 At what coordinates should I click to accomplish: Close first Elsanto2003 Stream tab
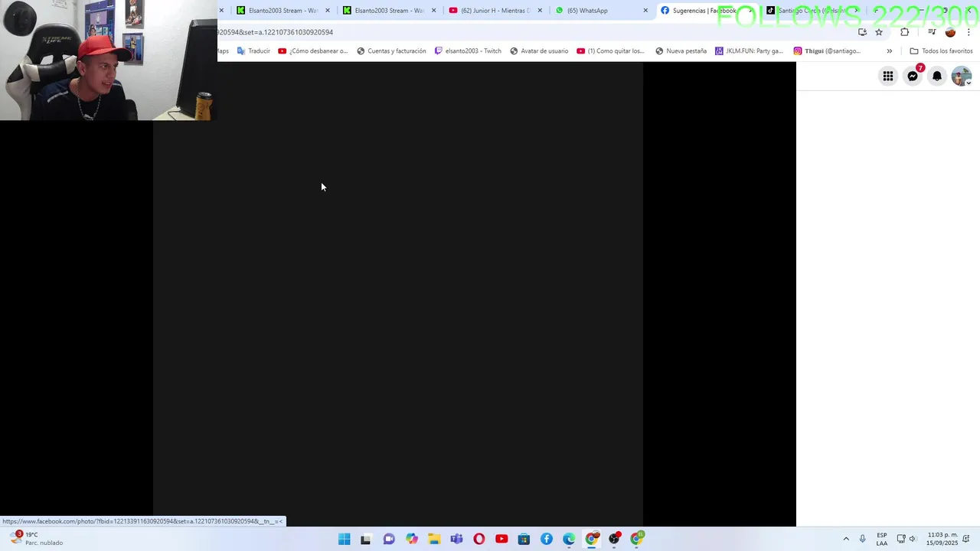(x=328, y=11)
